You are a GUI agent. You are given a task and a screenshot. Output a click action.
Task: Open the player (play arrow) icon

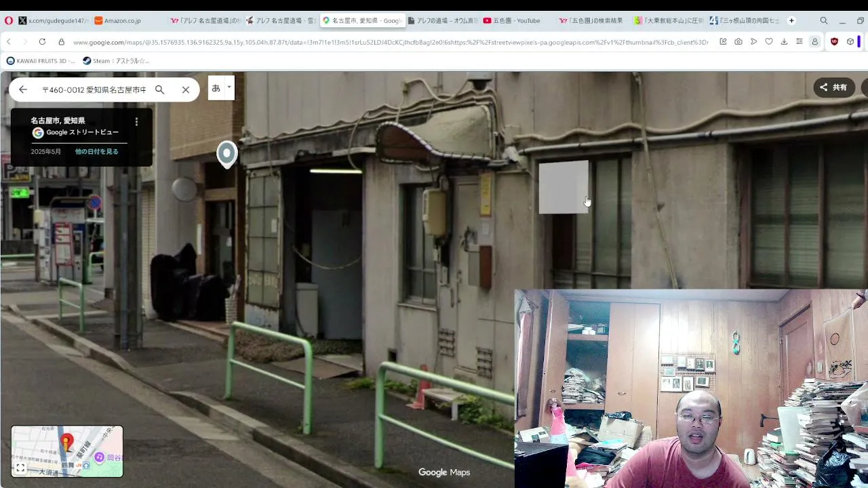tap(753, 42)
